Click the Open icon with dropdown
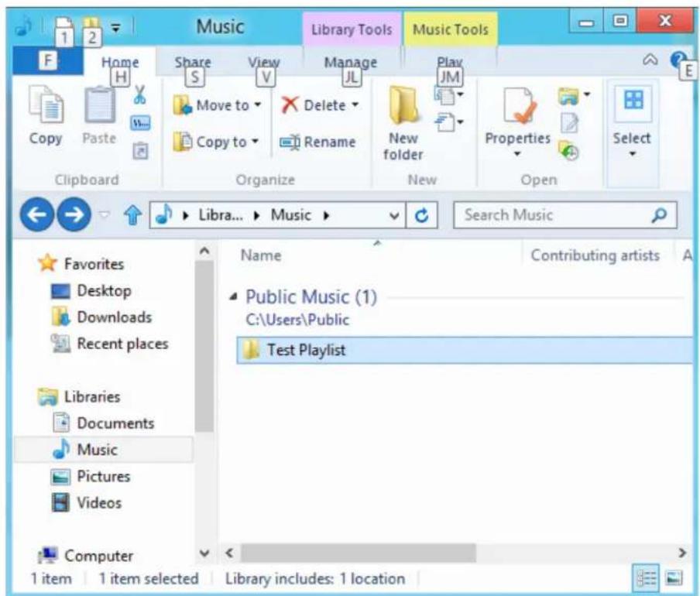 [574, 95]
